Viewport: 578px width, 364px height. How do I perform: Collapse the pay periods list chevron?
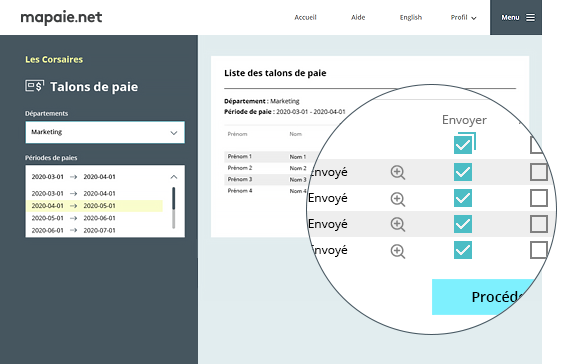coord(174,177)
